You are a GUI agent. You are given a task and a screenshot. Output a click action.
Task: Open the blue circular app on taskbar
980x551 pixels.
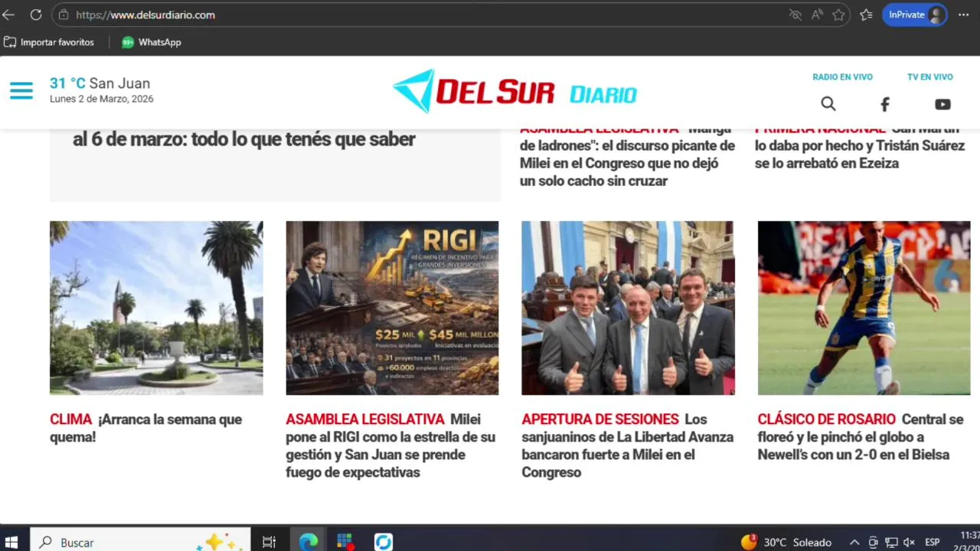pos(384,542)
